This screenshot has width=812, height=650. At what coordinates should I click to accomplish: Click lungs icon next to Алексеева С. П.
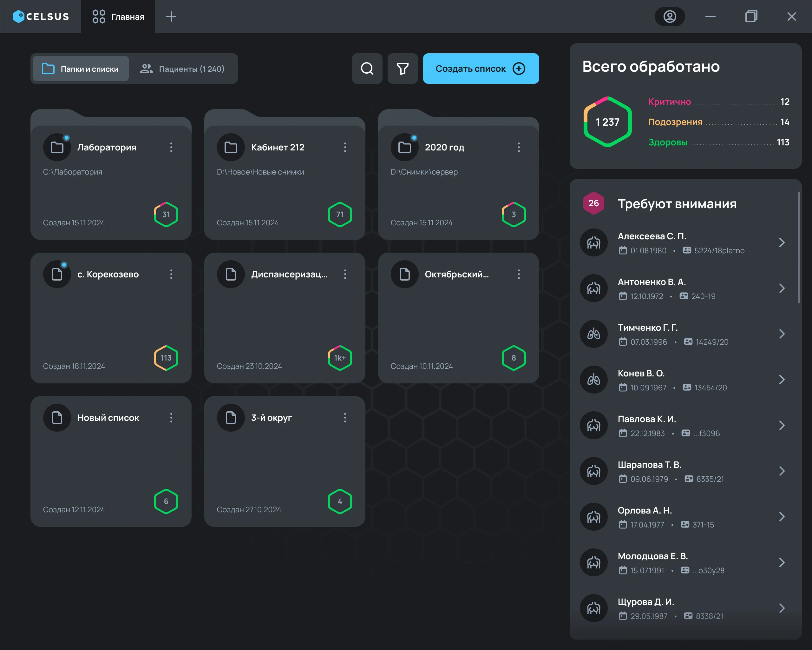[593, 243]
